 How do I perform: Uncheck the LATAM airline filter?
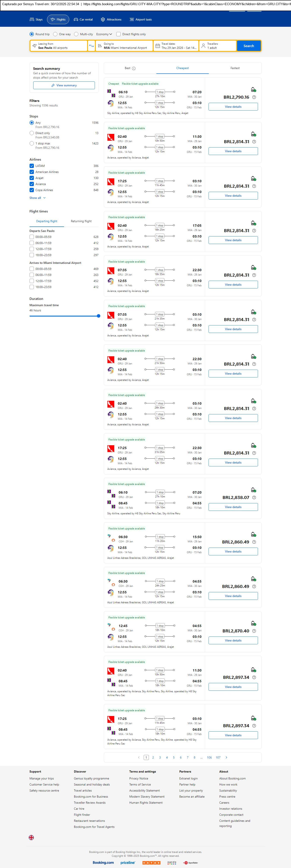click(32, 166)
